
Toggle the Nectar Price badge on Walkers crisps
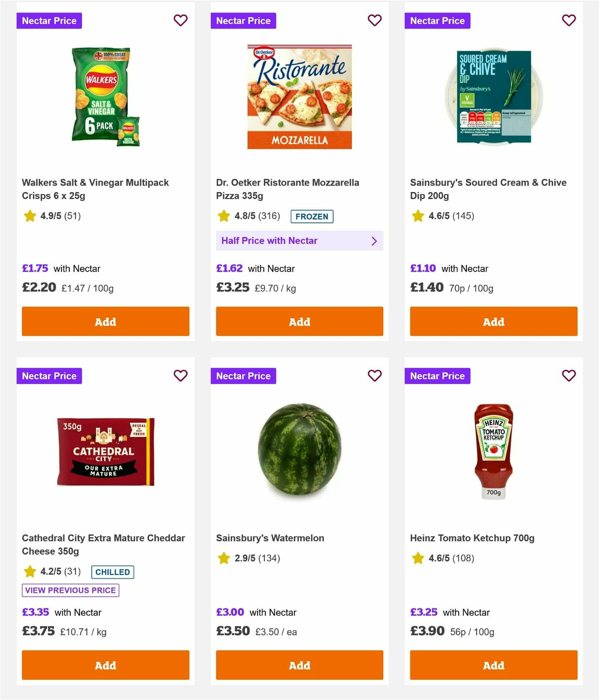coord(49,20)
